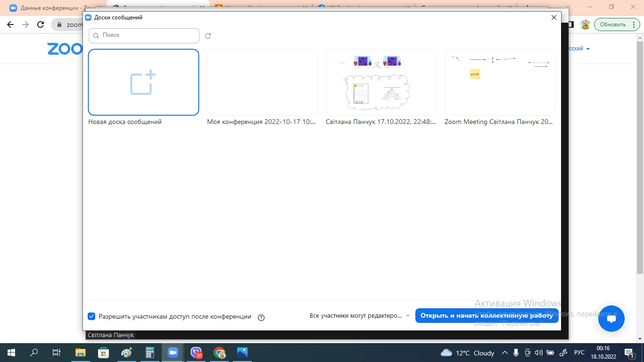Open File Explorer from taskbar
The height and width of the screenshot is (362, 644).
click(81, 353)
